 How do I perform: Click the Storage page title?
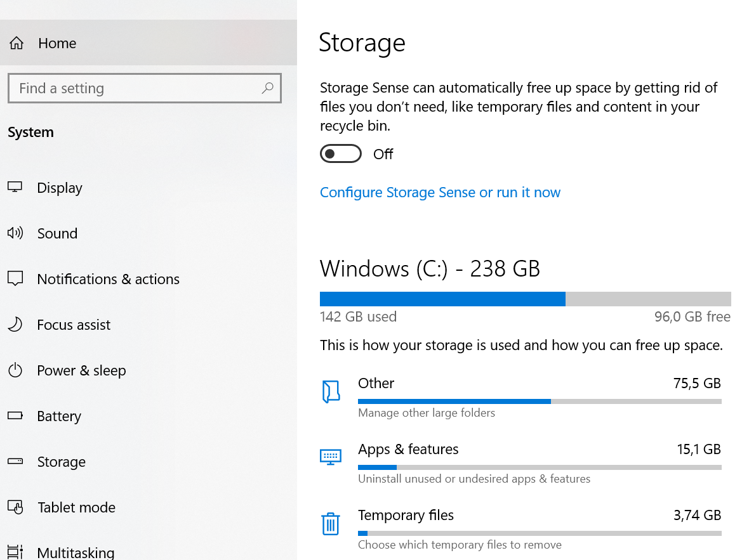[362, 44]
